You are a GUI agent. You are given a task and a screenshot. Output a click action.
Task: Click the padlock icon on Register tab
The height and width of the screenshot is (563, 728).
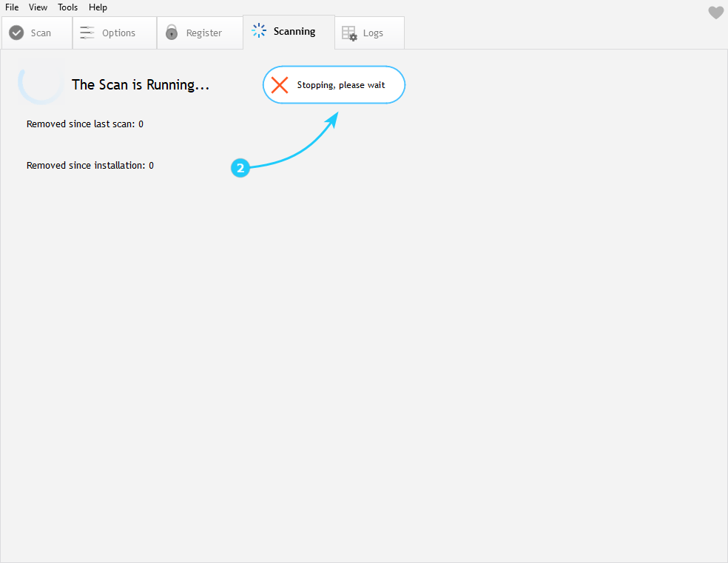tap(172, 33)
